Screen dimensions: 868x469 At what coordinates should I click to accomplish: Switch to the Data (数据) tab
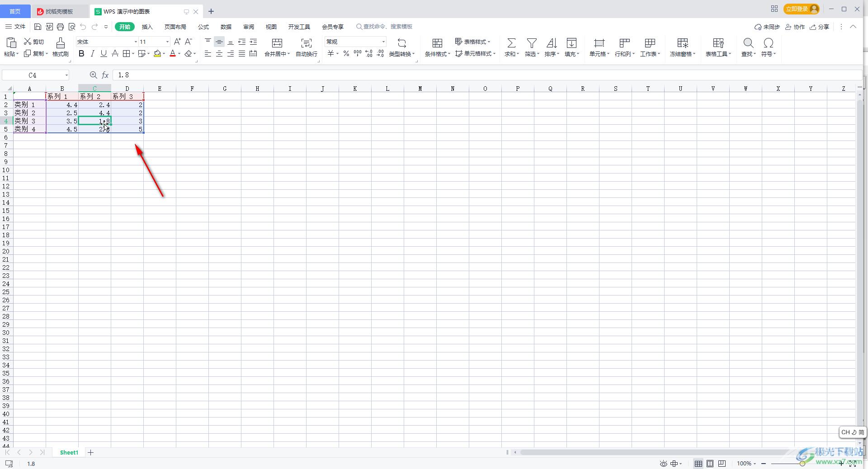point(226,27)
